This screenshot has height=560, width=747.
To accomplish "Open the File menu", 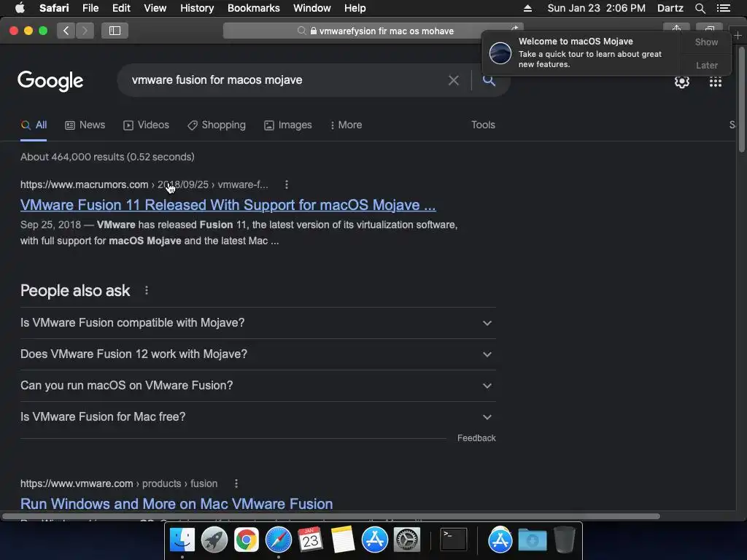I will pyautogui.click(x=90, y=8).
